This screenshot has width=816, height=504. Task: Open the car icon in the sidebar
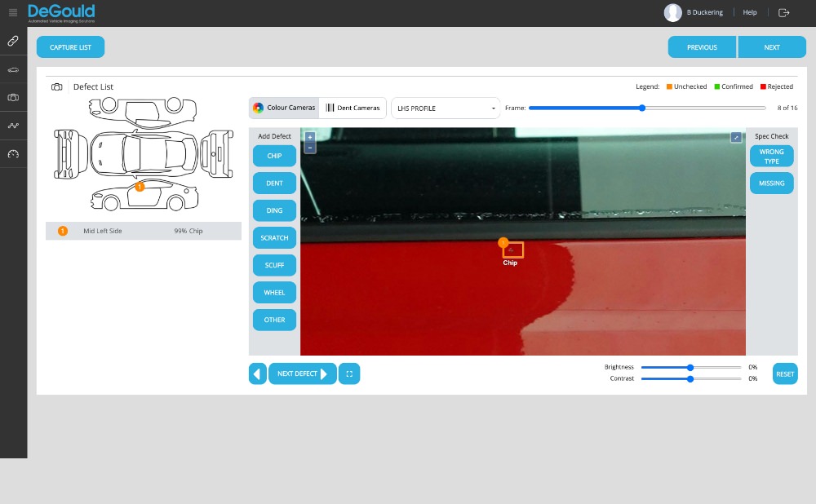point(13,69)
